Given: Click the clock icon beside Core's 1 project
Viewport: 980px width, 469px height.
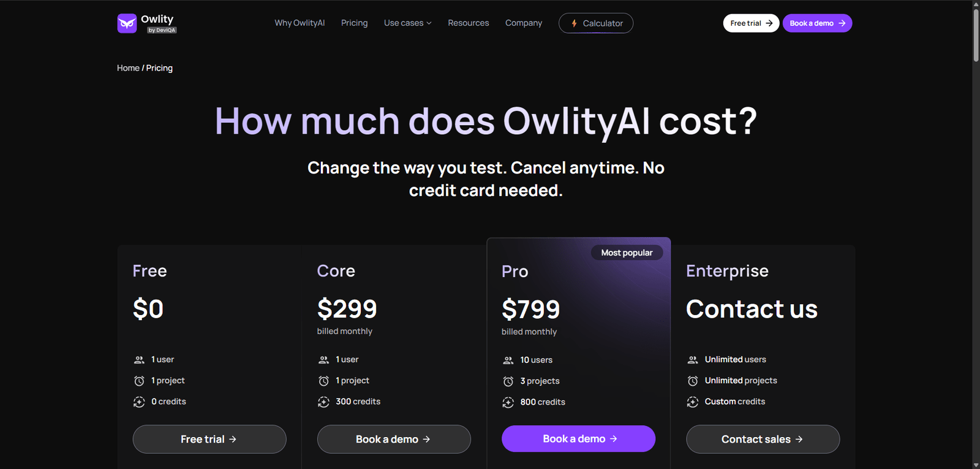Looking at the screenshot, I should click(x=323, y=381).
